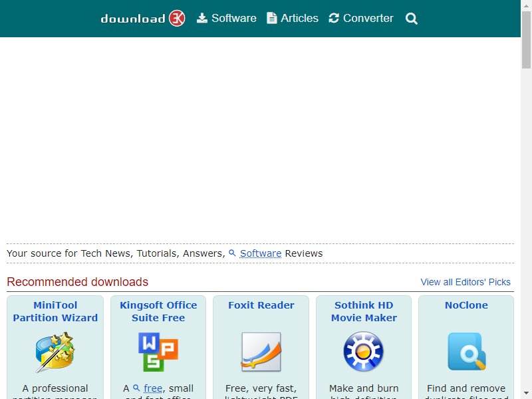The height and width of the screenshot is (399, 532).
Task: Open the Converter menu
Action: [361, 19]
